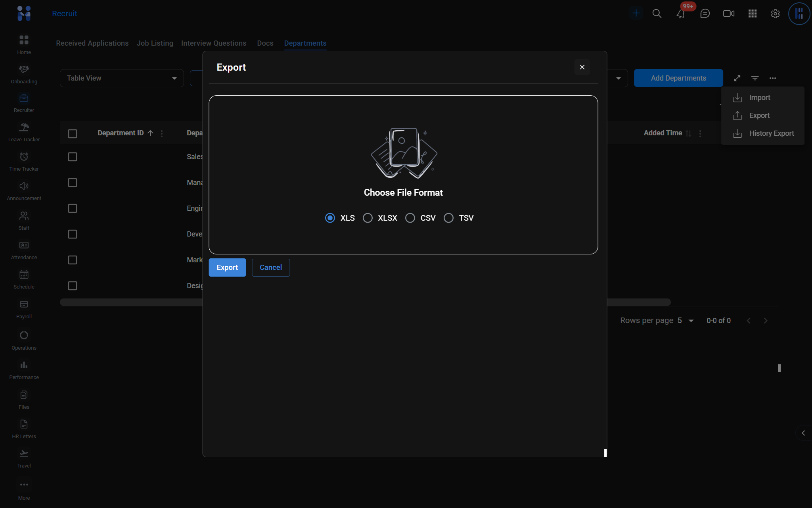The width and height of the screenshot is (812, 508).
Task: Click the Cancel button
Action: tap(271, 267)
